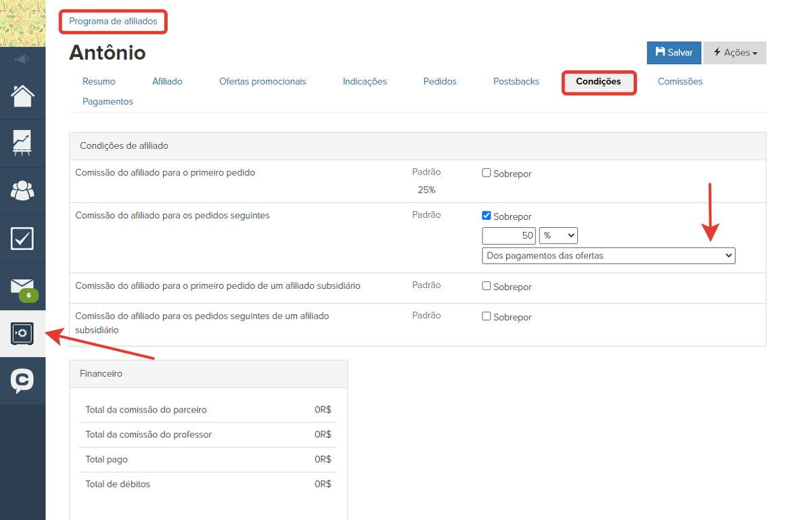812x520 pixels.
Task: Click the commission value input field
Action: (509, 235)
